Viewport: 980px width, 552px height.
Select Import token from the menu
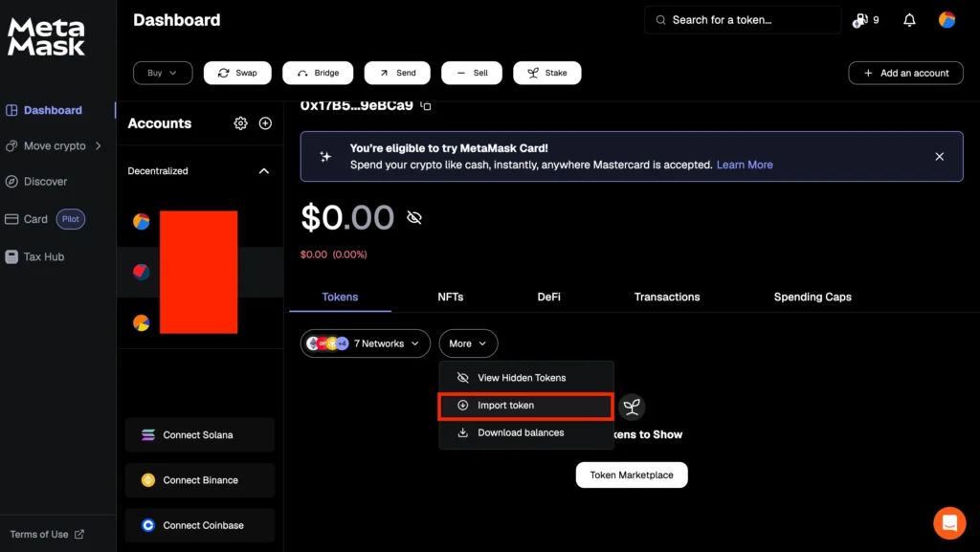coord(526,406)
